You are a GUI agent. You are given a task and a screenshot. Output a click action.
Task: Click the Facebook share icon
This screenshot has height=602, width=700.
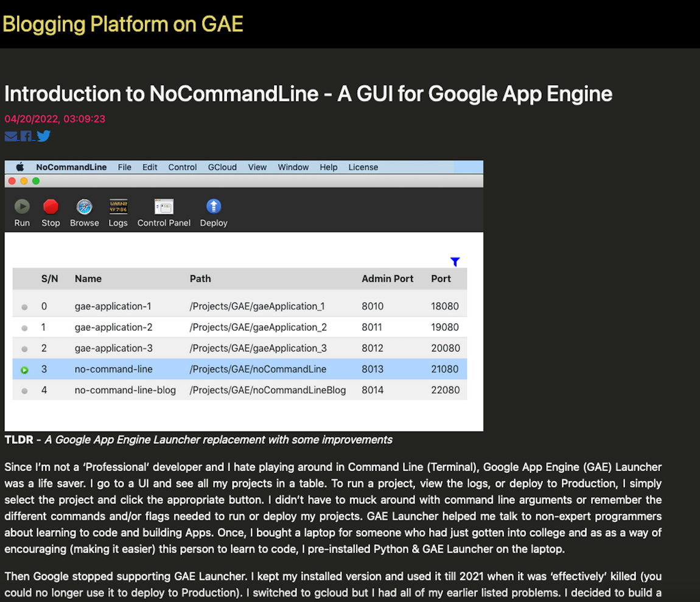(26, 136)
